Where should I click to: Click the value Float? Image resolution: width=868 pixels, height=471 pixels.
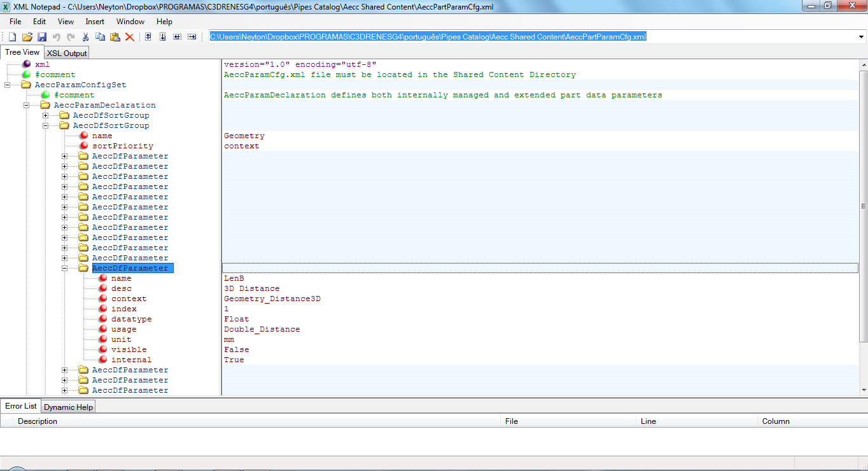[236, 319]
